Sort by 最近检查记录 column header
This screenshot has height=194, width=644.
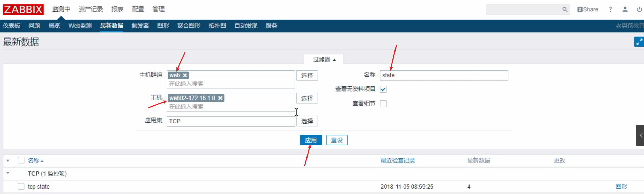(x=398, y=160)
